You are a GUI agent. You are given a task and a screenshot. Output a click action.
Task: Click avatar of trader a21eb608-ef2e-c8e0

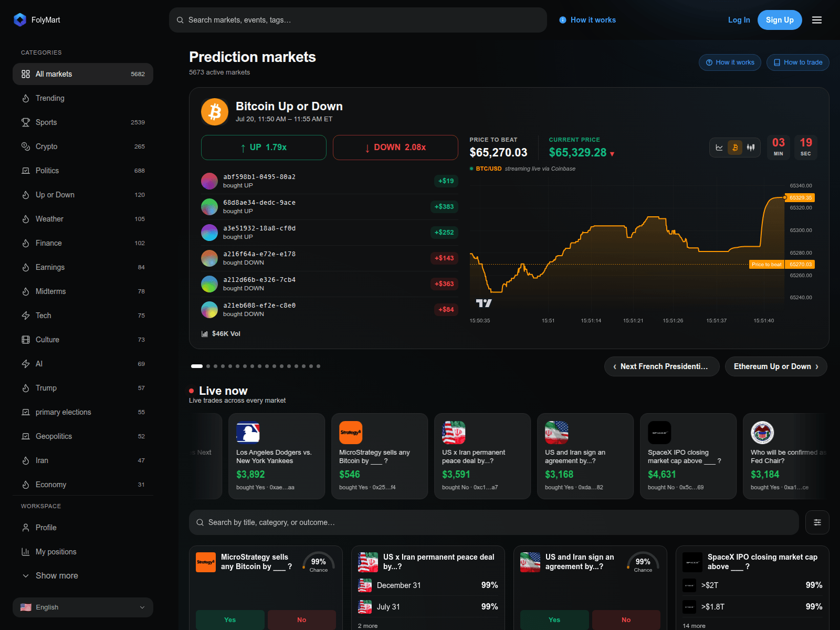click(x=209, y=310)
